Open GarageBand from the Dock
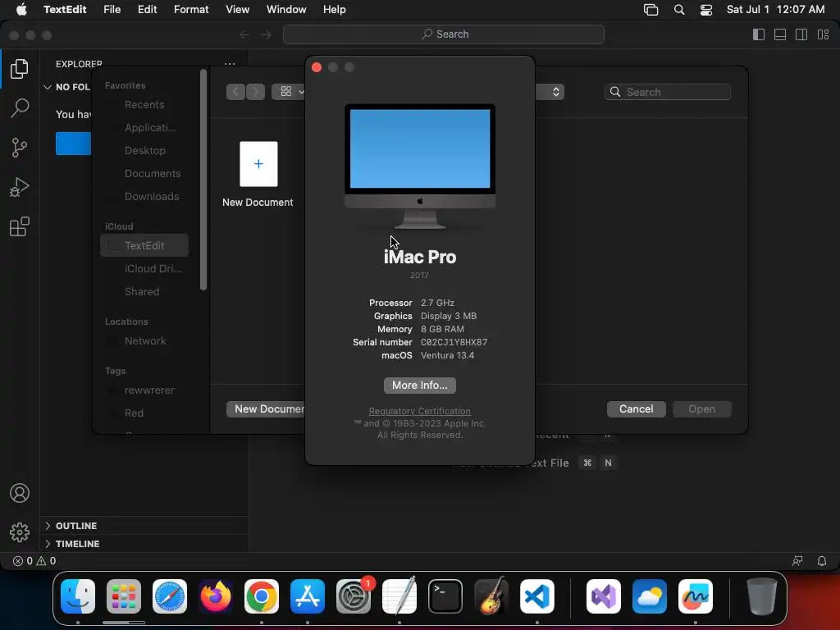Screen dimensions: 840x630 (x=491, y=596)
